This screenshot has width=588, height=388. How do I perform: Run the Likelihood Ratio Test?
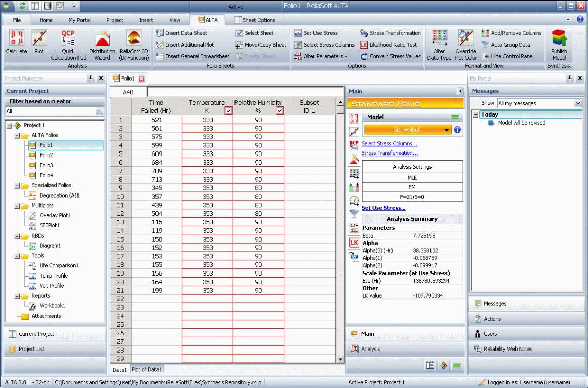(x=388, y=45)
